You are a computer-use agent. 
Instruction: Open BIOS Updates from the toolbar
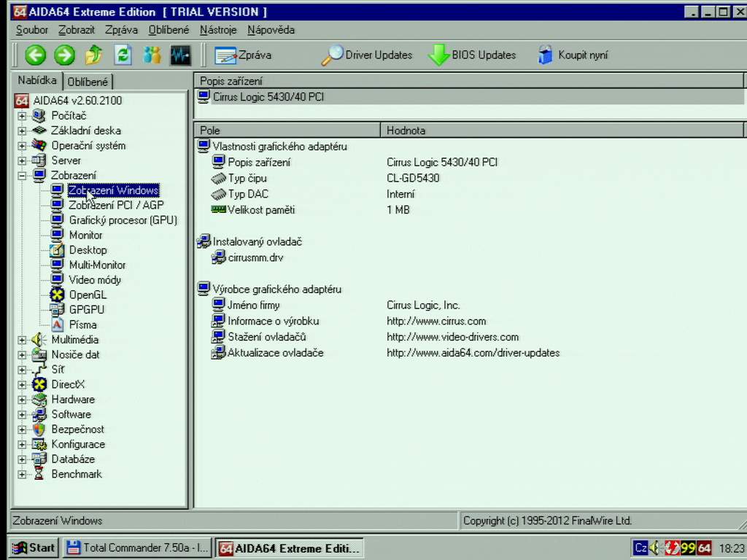point(472,55)
